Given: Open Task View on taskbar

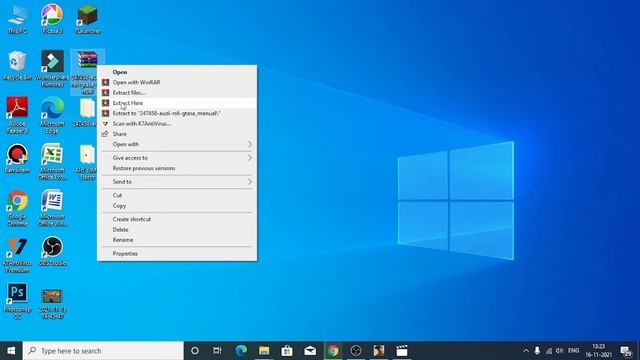Looking at the screenshot, I should tap(217, 351).
